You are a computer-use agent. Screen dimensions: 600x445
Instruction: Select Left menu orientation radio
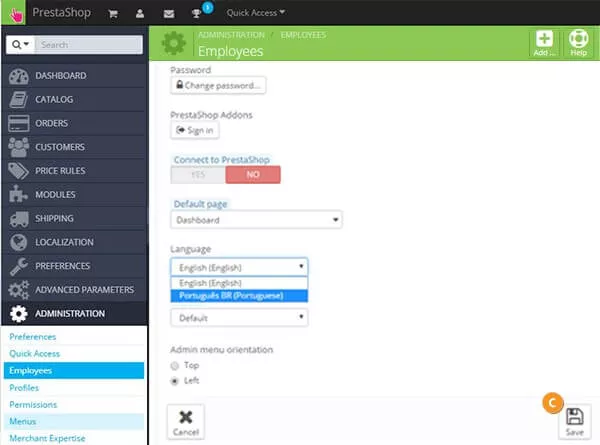[174, 381]
